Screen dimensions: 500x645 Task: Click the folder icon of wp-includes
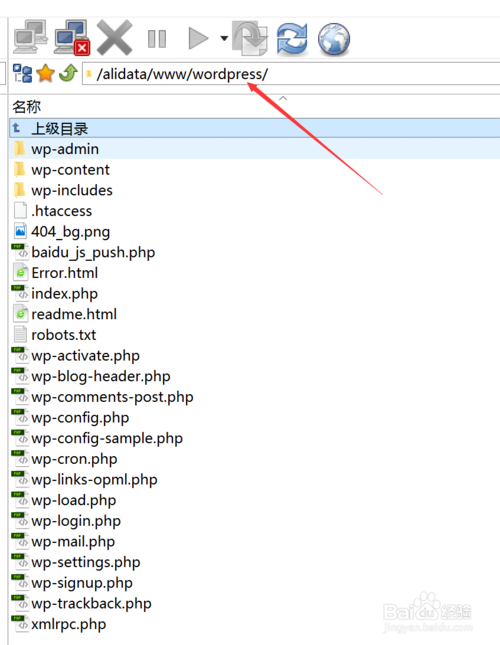click(x=20, y=190)
